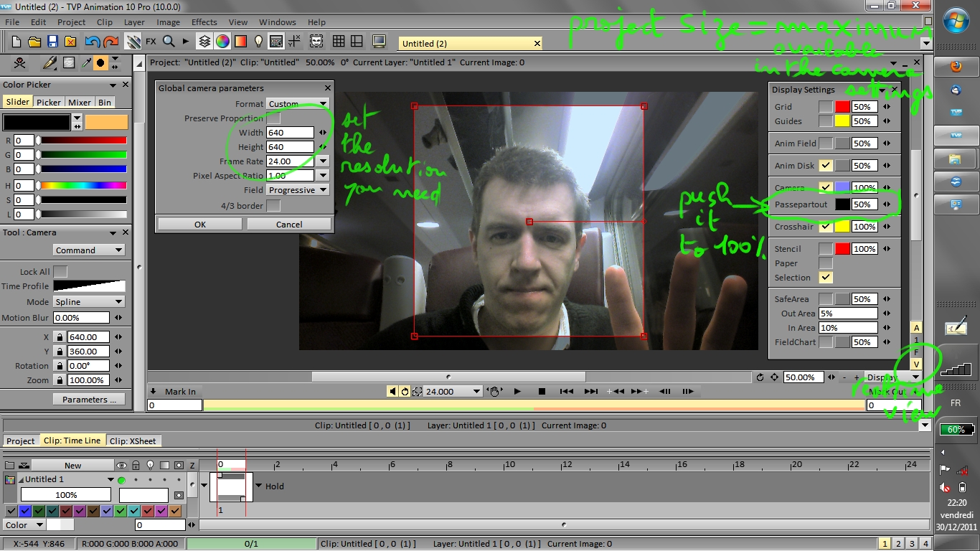Switch to the Picker tab in Color Picker
This screenshot has width=980, height=551.
49,102
